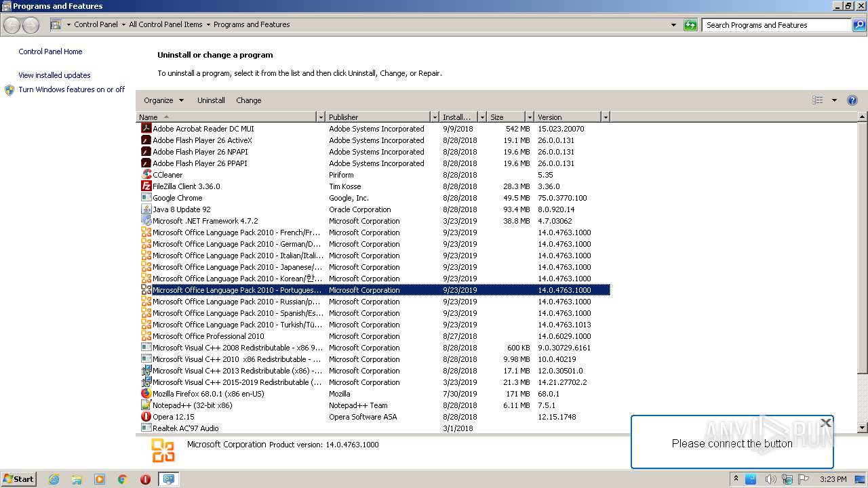Open the Size column filter dropdown
The height and width of the screenshot is (488, 868).
528,117
